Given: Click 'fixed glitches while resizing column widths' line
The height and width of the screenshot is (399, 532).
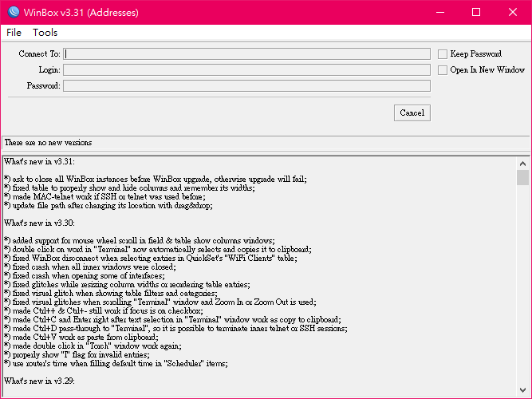Looking at the screenshot, I should pyautogui.click(x=128, y=285).
